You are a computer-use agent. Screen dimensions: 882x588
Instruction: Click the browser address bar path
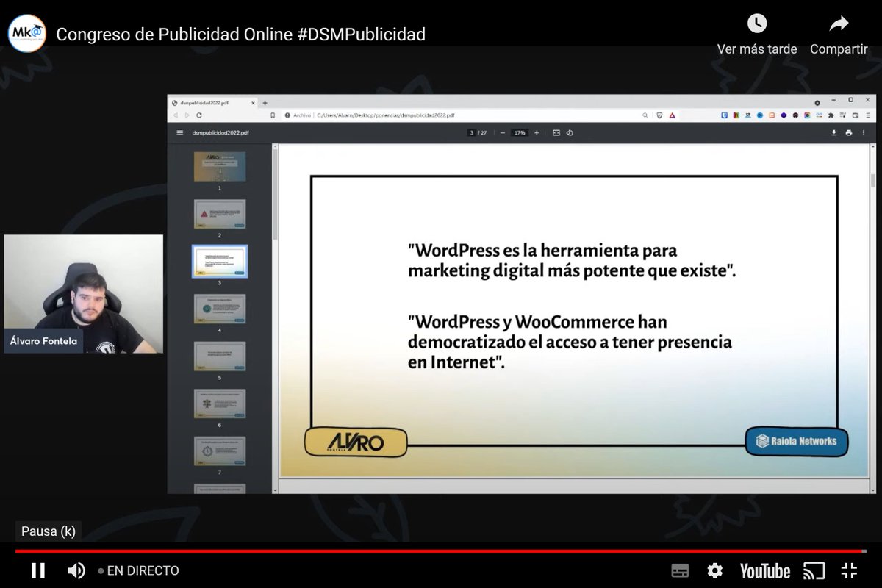click(x=385, y=115)
